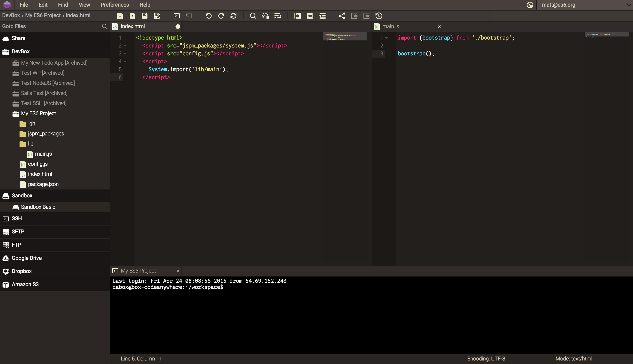The height and width of the screenshot is (364, 633).
Task: Collapse the lib folder
Action: [23, 144]
